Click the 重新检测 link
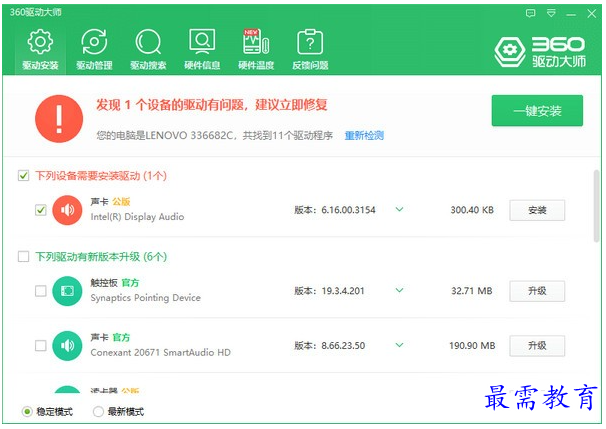 click(x=364, y=135)
